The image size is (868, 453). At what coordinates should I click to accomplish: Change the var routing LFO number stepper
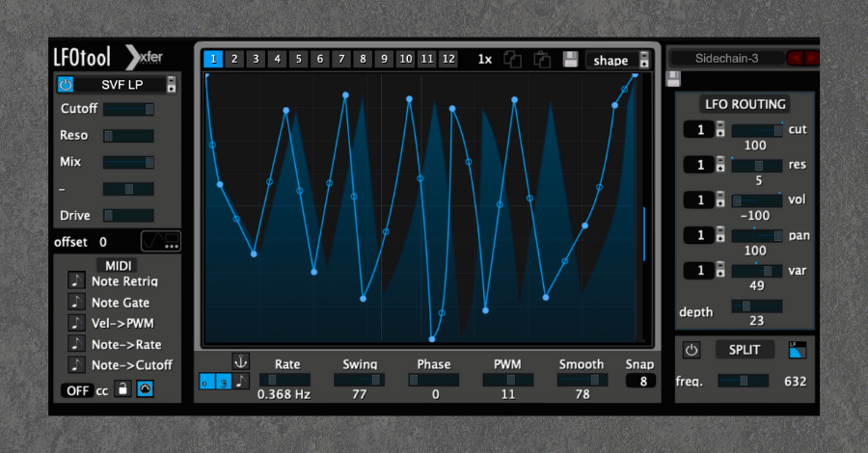[x=720, y=270]
